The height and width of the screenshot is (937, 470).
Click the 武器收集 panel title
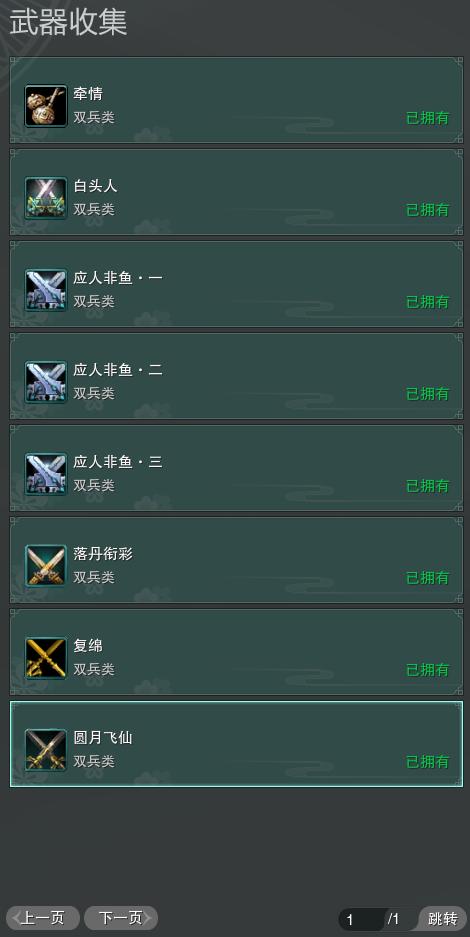click(68, 23)
